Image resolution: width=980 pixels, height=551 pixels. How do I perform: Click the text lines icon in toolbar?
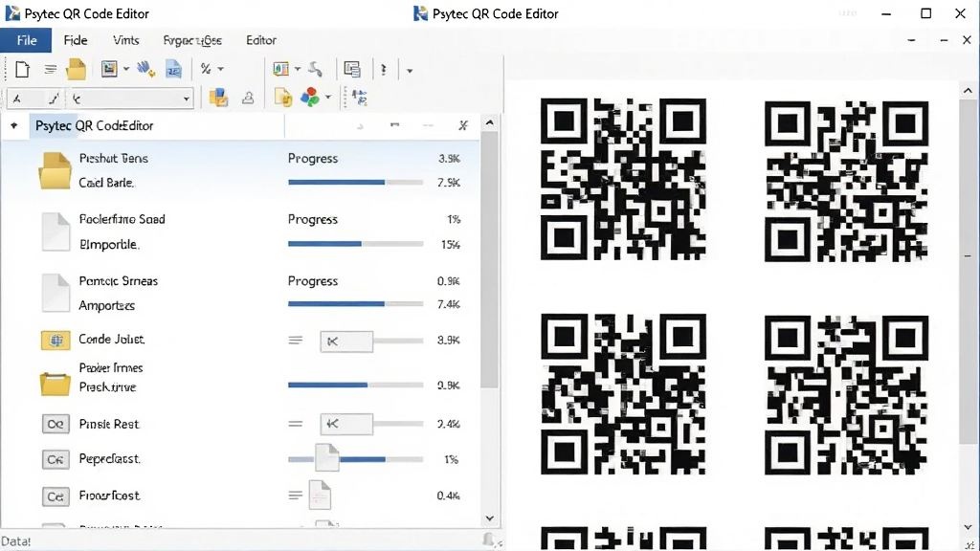click(51, 69)
